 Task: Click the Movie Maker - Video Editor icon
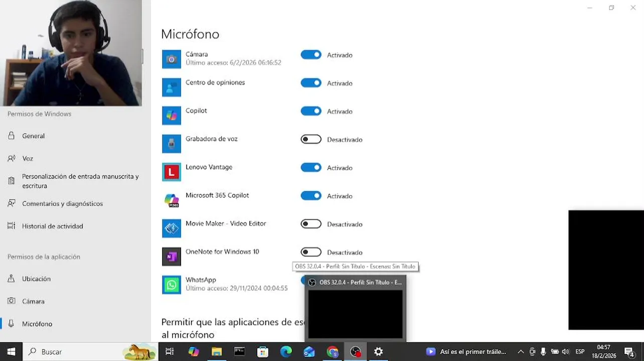(x=172, y=228)
